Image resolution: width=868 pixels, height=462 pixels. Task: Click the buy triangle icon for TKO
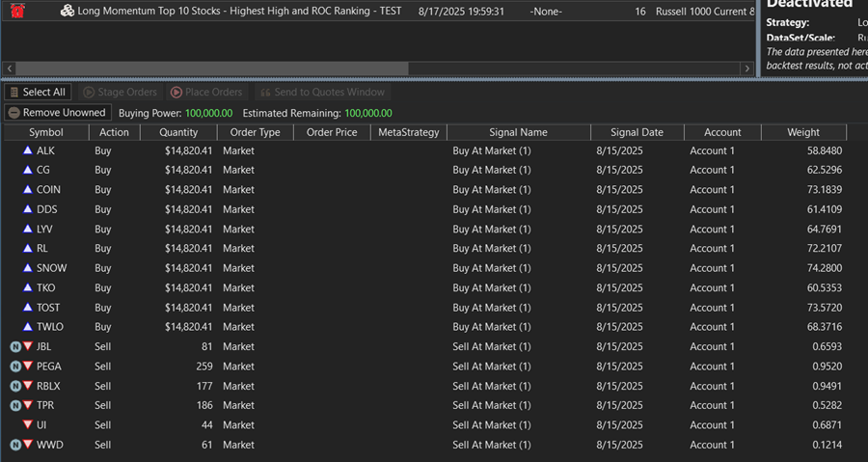point(28,287)
